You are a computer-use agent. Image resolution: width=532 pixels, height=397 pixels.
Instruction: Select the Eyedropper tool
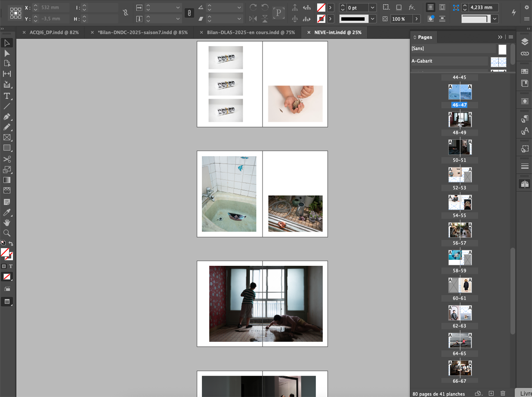click(7, 212)
